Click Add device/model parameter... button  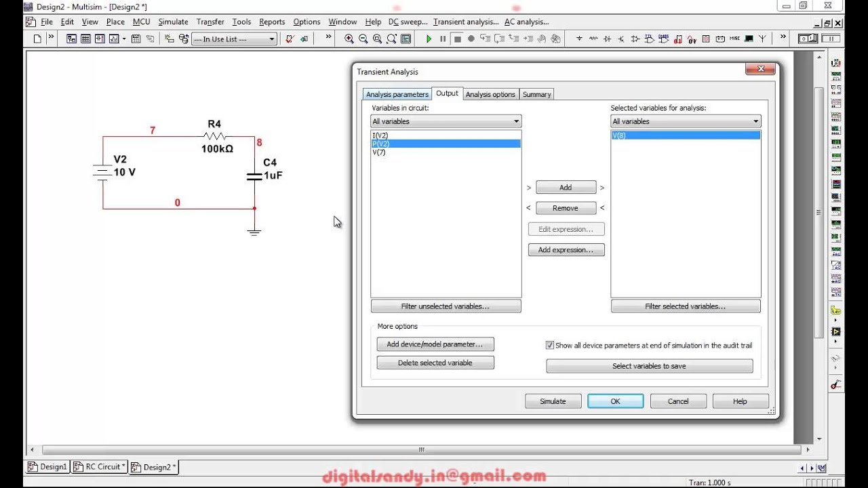(435, 344)
